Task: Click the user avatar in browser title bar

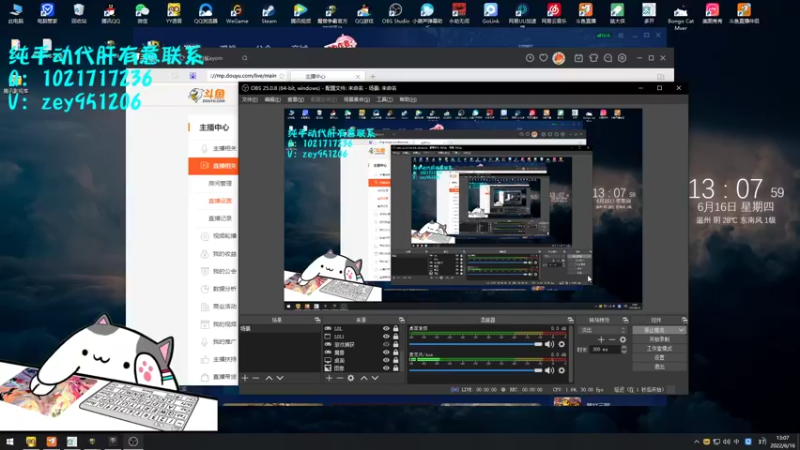Action: (x=559, y=58)
